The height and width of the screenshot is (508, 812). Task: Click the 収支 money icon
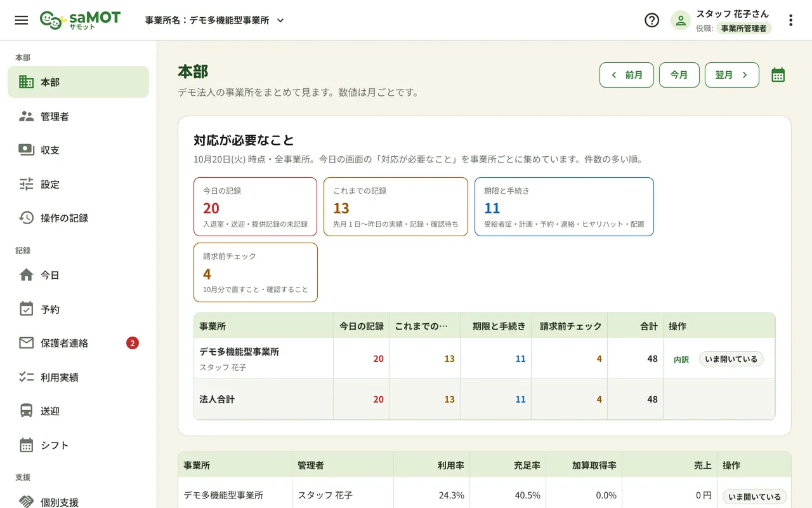pyautogui.click(x=26, y=150)
